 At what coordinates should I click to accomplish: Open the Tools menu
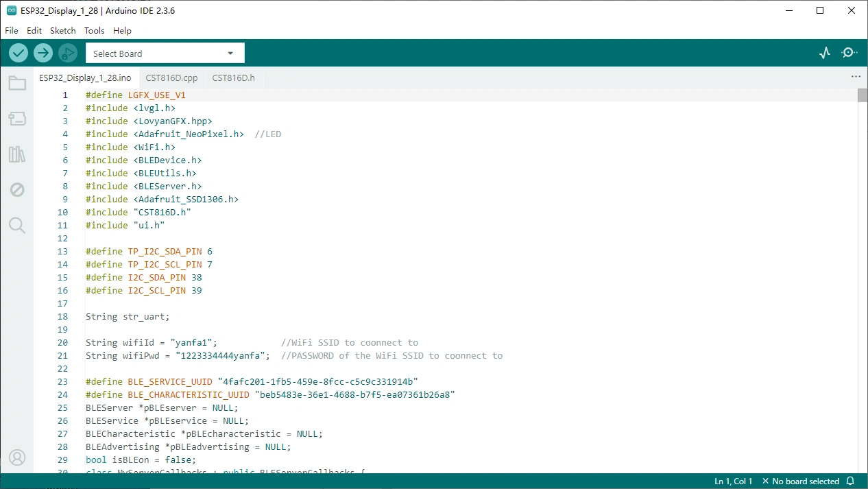95,31
